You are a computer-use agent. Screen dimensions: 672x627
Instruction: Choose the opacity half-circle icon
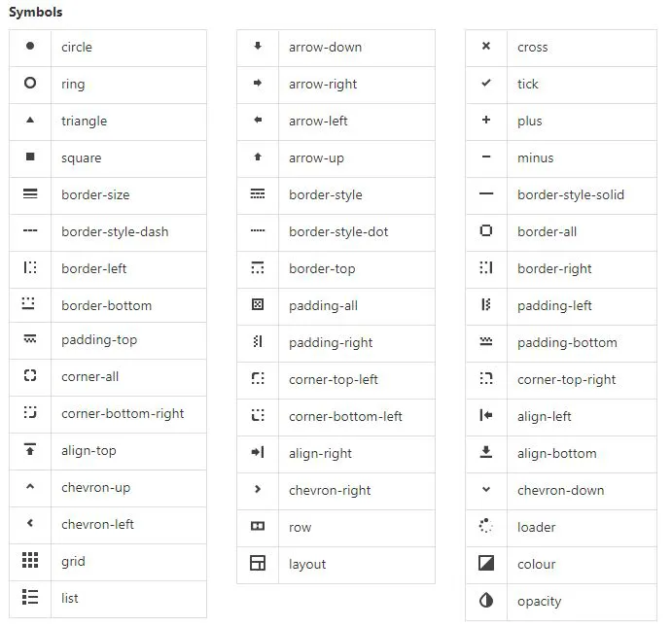(486, 600)
